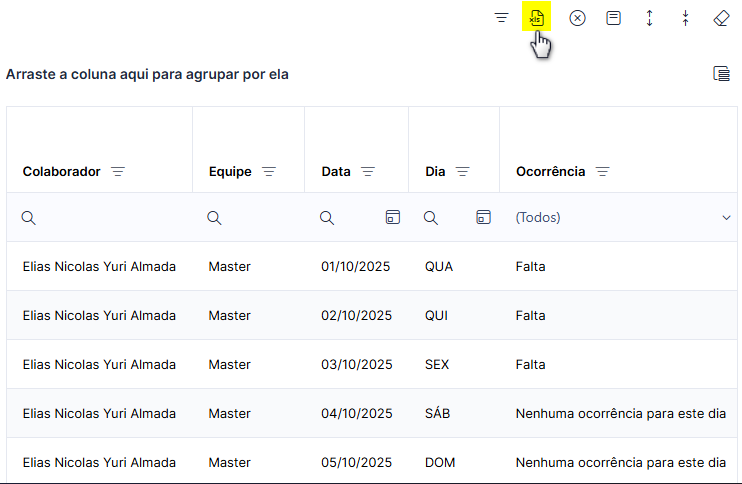Open the column chooser icon
Screen dimensions: 742x484
(721, 74)
